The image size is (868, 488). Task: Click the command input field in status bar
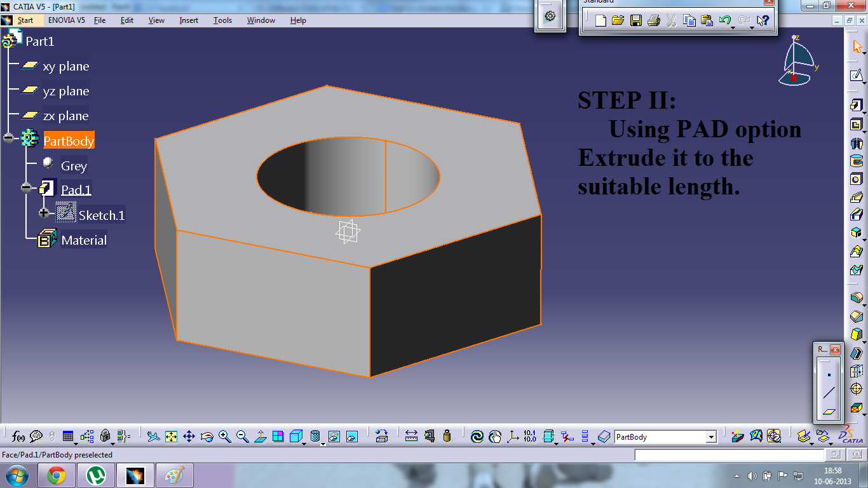point(729,455)
